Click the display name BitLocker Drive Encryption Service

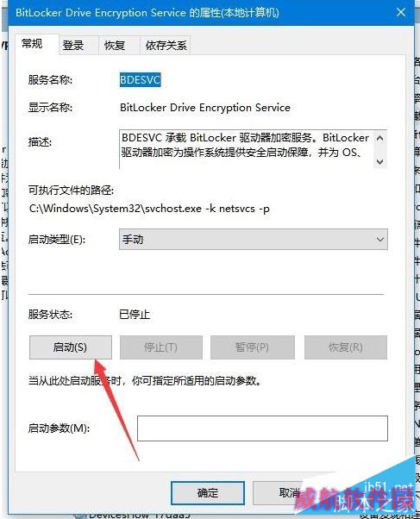[x=205, y=108]
